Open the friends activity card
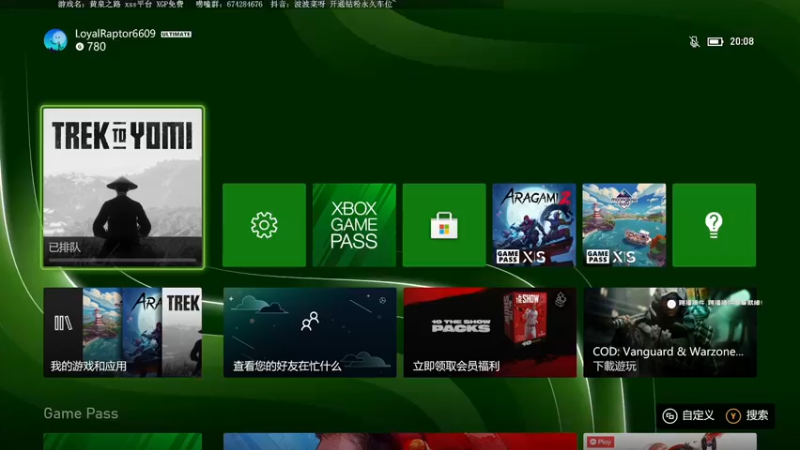The height and width of the screenshot is (450, 800). 310,333
